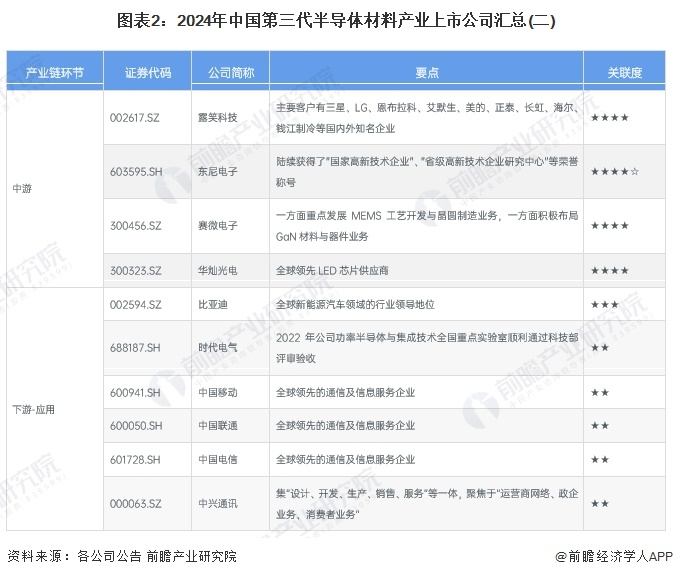Click company name 华灿光电
673x577 pixels.
tap(218, 271)
